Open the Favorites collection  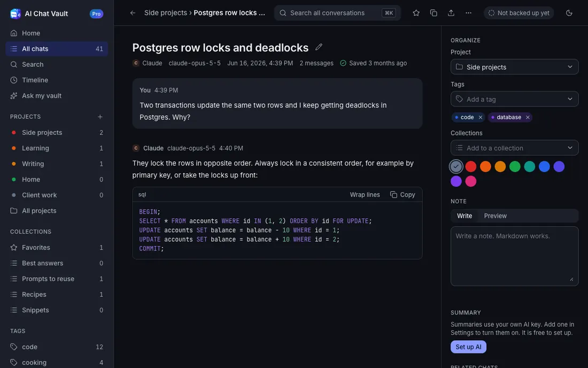tap(57, 248)
